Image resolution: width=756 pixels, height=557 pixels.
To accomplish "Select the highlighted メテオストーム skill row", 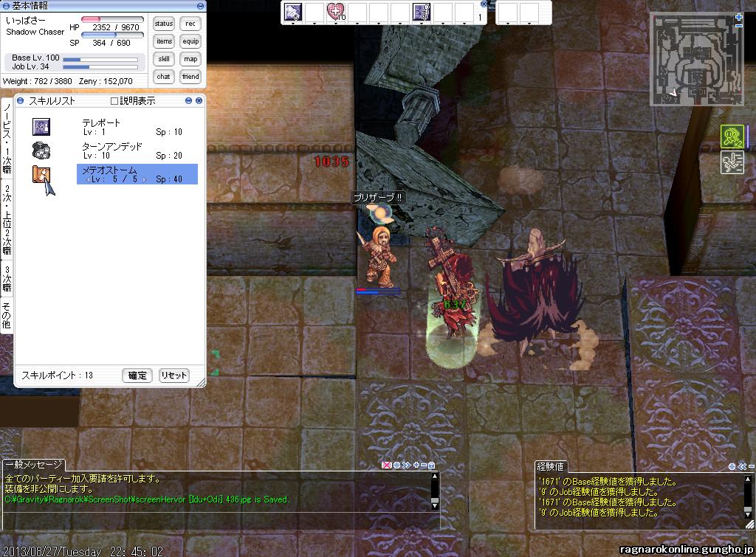I will 137,174.
